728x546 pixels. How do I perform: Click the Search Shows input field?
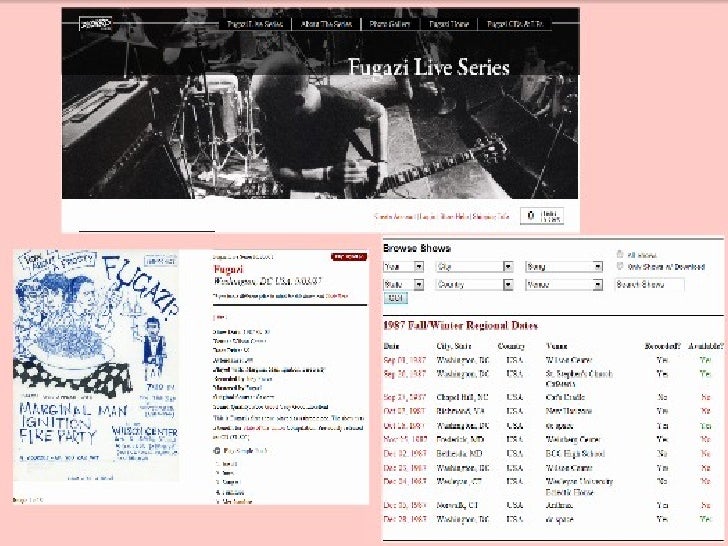tap(649, 285)
